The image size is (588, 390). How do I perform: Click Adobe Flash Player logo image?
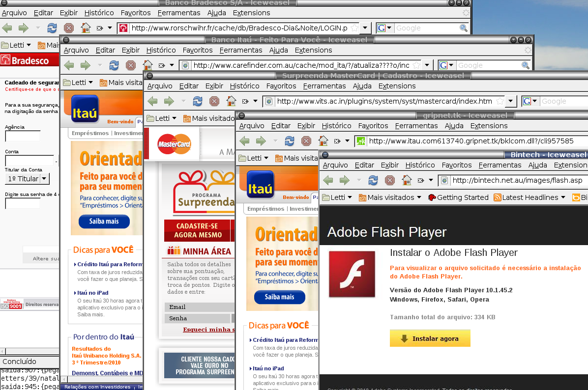click(x=352, y=274)
